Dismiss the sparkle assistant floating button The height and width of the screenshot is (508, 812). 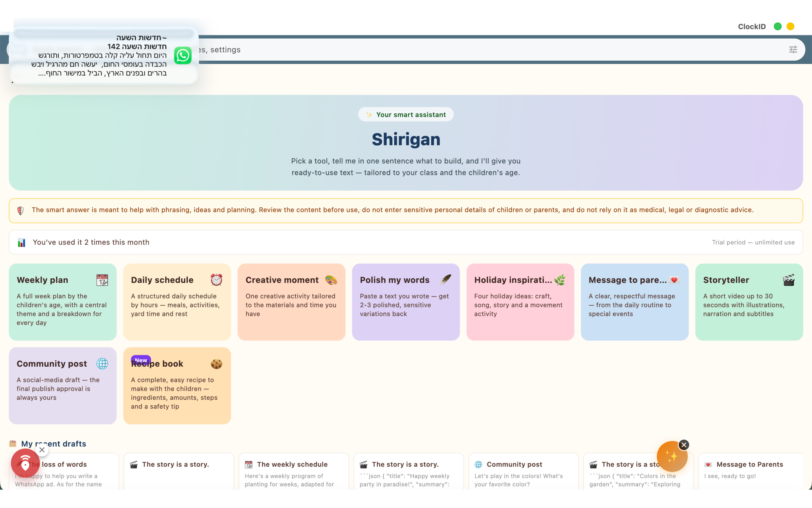point(683,445)
